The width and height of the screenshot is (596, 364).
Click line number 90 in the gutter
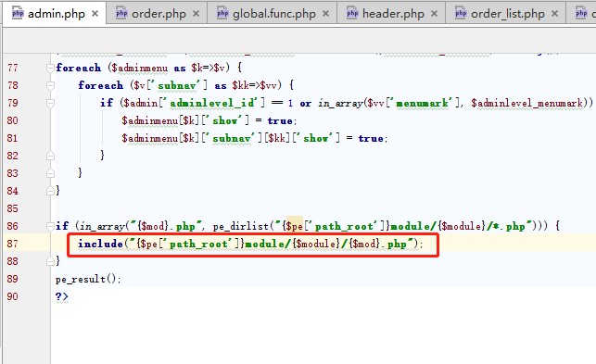click(x=13, y=296)
